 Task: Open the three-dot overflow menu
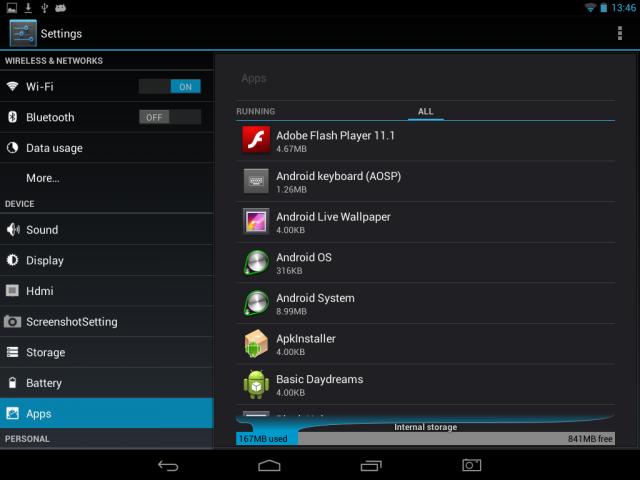pyautogui.click(x=620, y=33)
